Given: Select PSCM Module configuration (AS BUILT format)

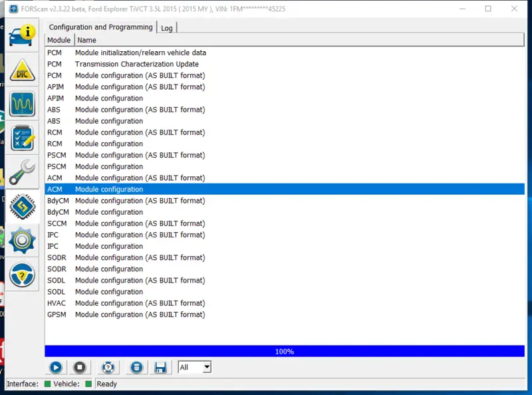Looking at the screenshot, I should click(x=285, y=155).
